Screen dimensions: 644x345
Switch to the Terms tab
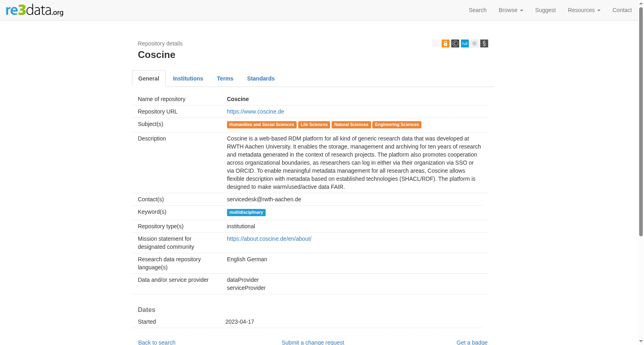[x=225, y=79]
